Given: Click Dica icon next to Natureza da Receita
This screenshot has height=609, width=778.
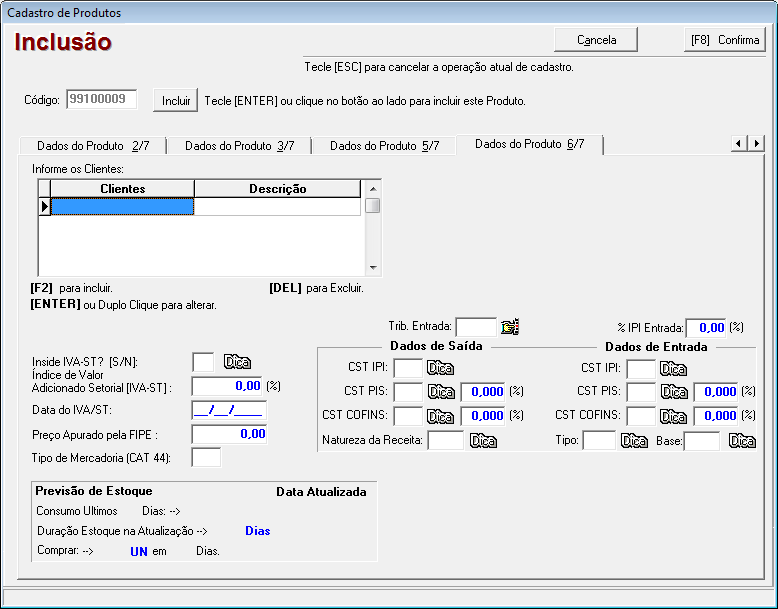Looking at the screenshot, I should coord(483,440).
